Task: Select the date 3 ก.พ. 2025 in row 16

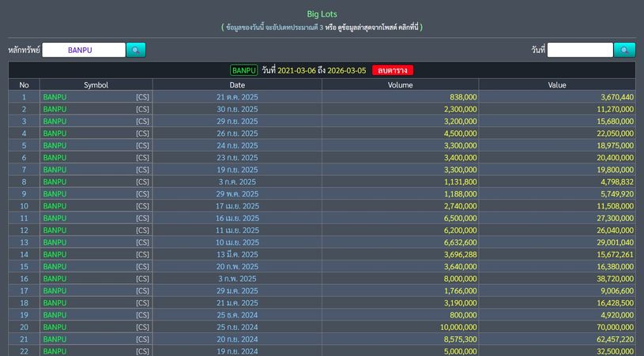Action: click(x=237, y=279)
